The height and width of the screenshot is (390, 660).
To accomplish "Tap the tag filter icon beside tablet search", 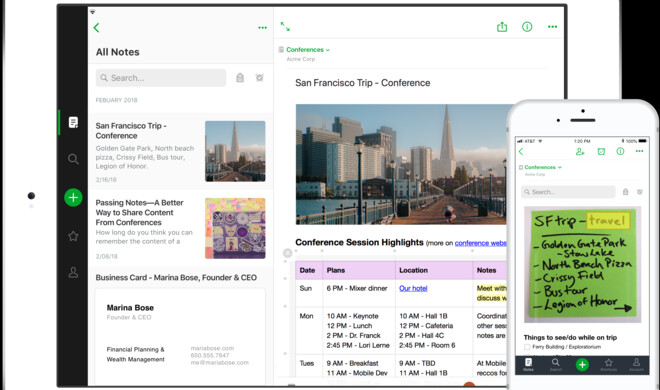I will tap(240, 78).
